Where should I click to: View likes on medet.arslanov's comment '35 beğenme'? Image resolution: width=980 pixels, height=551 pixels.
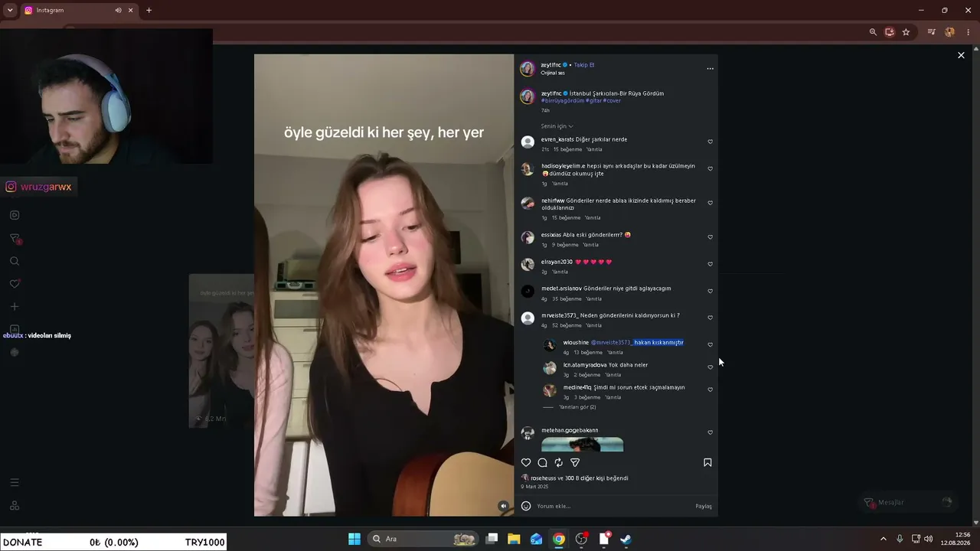click(567, 298)
